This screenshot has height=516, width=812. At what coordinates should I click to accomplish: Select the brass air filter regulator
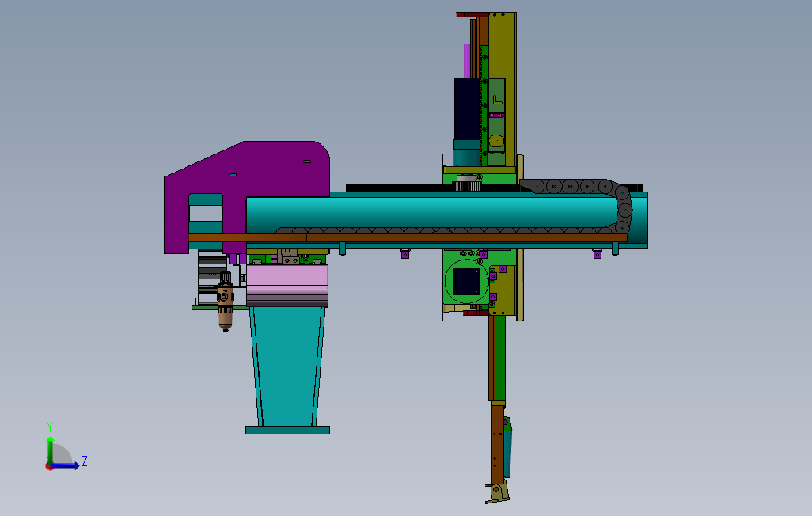pos(225,302)
